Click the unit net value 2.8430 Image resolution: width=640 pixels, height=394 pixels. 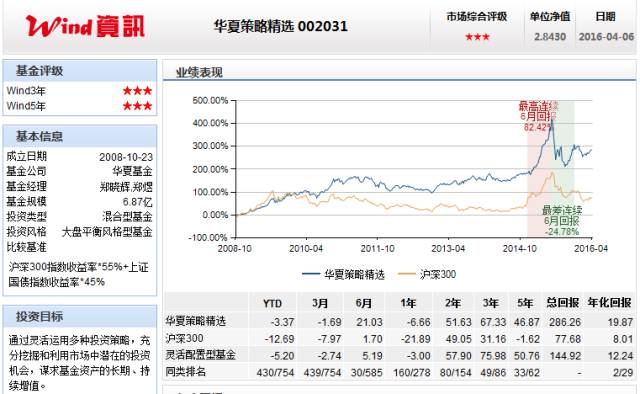pos(550,37)
